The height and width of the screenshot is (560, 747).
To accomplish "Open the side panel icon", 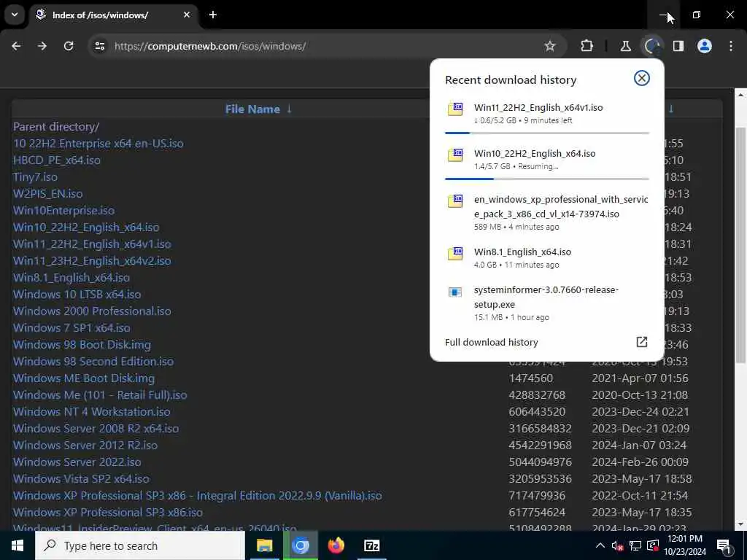I will tap(678, 46).
